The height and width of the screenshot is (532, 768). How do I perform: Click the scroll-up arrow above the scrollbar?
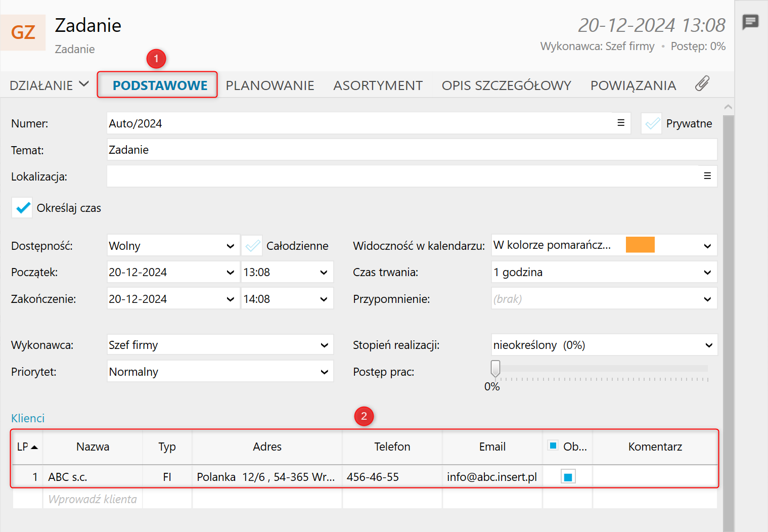(x=728, y=107)
